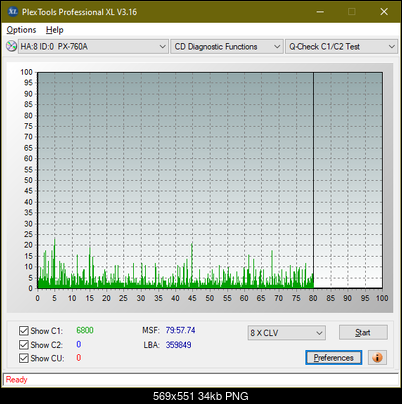The image size is (402, 404).
Task: Open the Q-Check C1/C2 Test dropdown
Action: coord(341,46)
